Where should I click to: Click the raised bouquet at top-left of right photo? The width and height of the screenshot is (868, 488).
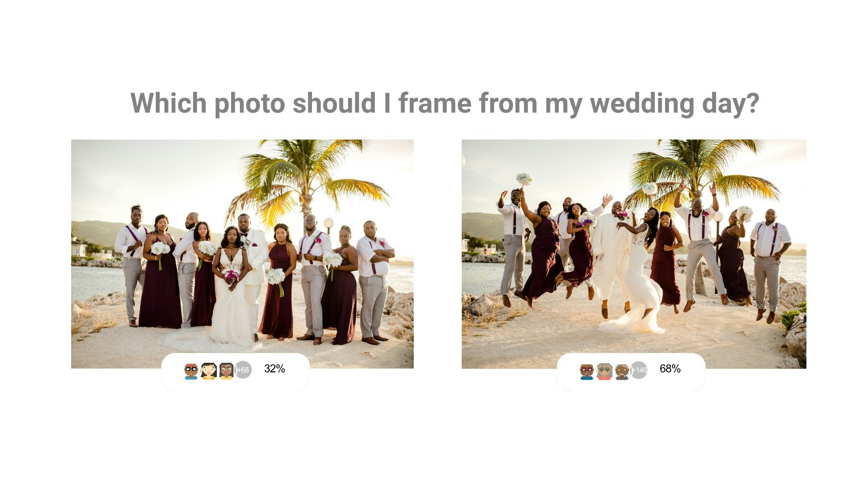coord(524,179)
